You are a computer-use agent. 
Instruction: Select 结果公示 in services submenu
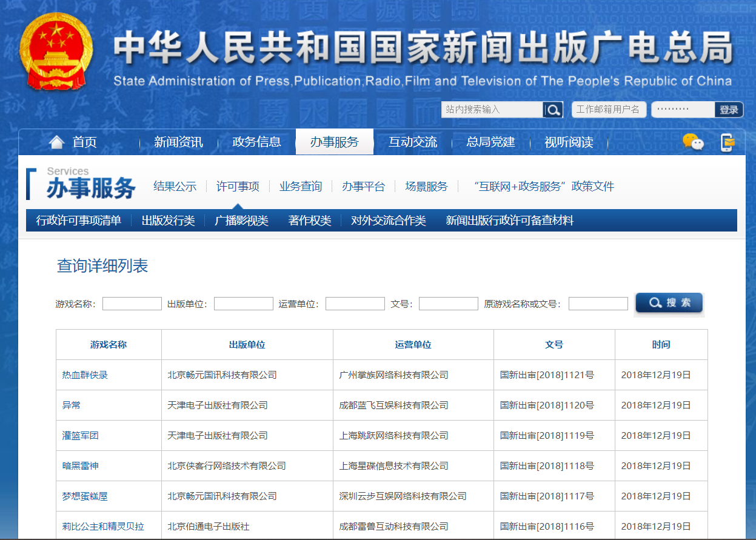click(175, 187)
